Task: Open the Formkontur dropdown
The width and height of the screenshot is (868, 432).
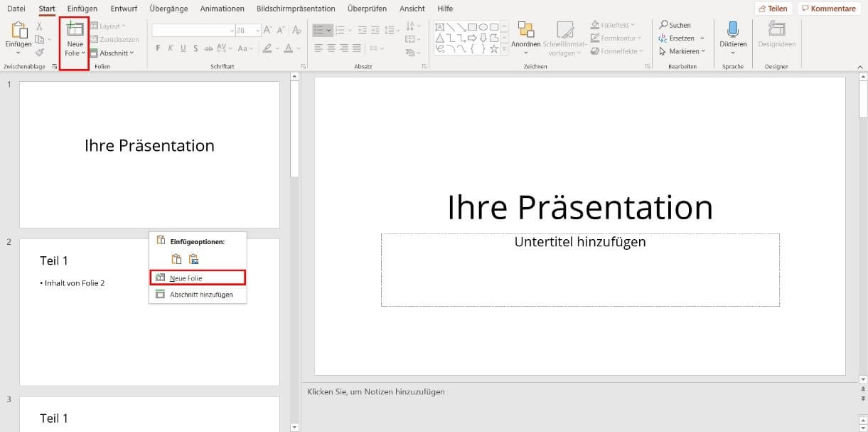Action: (616, 38)
